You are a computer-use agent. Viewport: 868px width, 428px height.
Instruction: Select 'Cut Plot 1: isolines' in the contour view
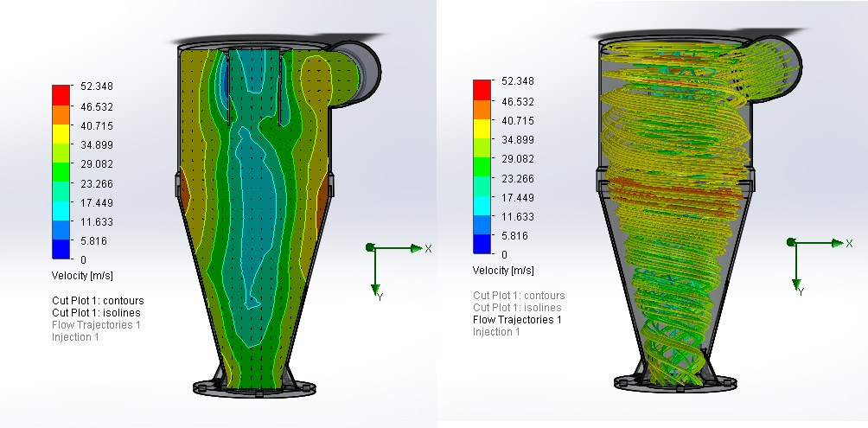pos(94,312)
